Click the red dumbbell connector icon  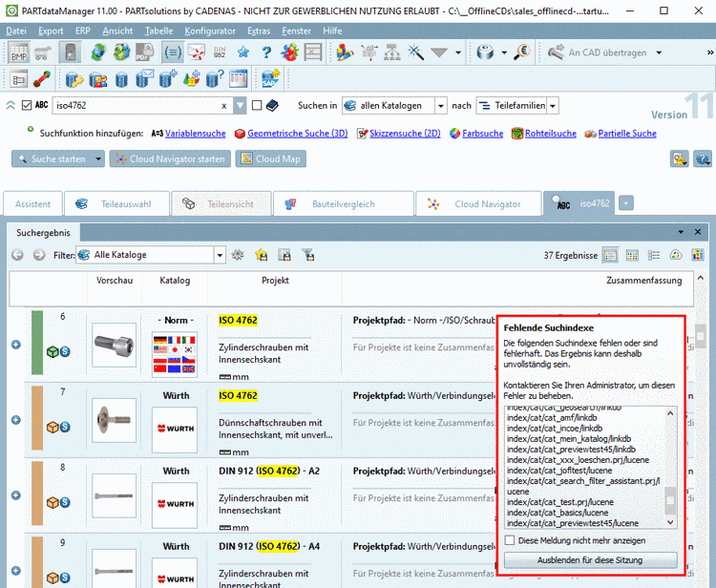[x=42, y=79]
